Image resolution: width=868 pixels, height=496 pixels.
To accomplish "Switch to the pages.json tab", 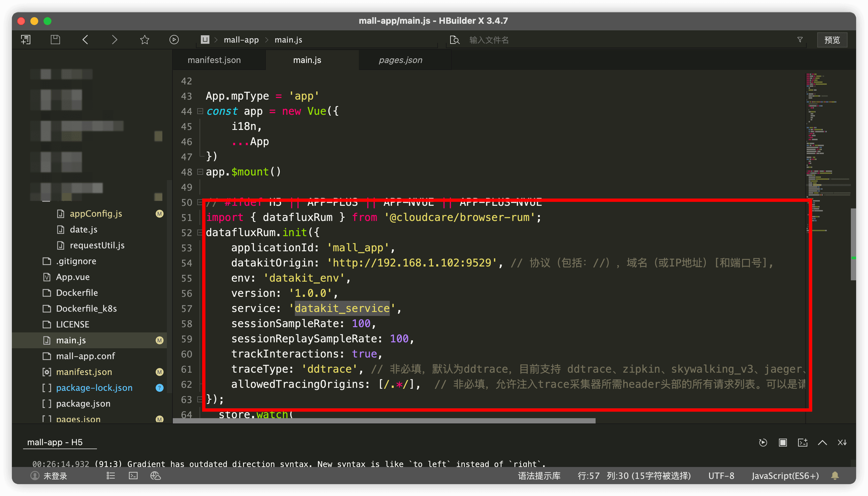I will coord(400,60).
